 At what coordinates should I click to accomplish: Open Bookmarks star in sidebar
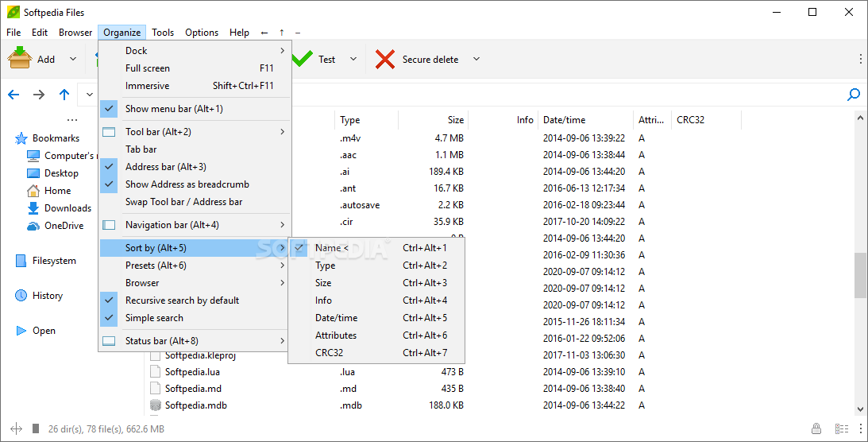point(21,138)
